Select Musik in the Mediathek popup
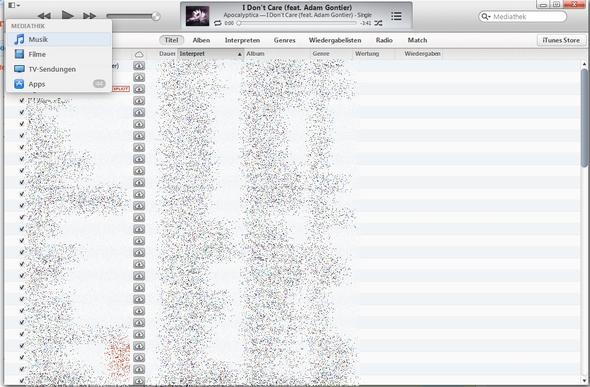The image size is (590, 387). [x=59, y=39]
